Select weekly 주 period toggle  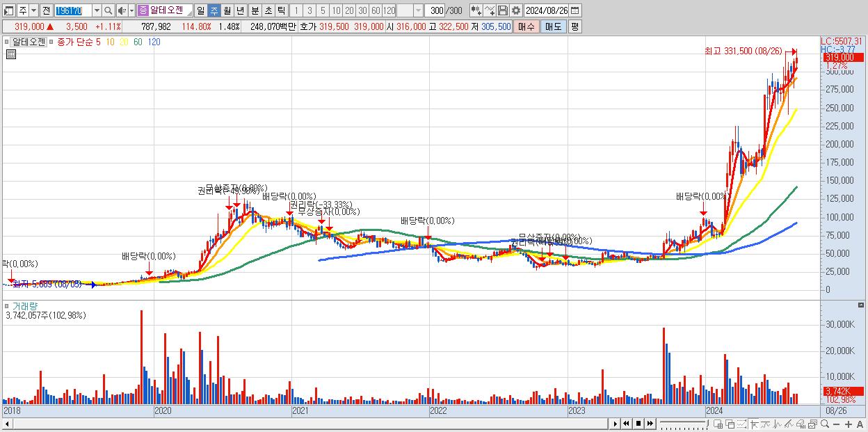(x=214, y=10)
